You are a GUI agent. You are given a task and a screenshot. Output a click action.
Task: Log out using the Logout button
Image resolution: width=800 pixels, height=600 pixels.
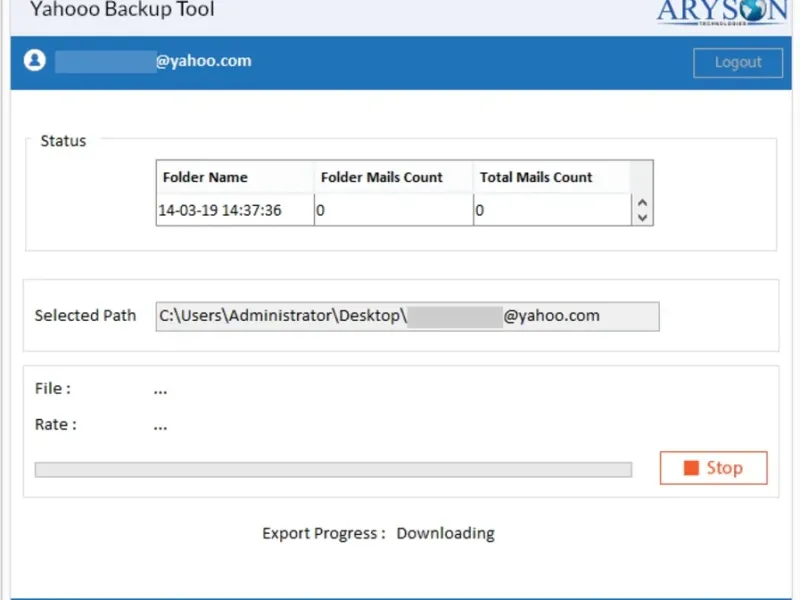(x=738, y=63)
